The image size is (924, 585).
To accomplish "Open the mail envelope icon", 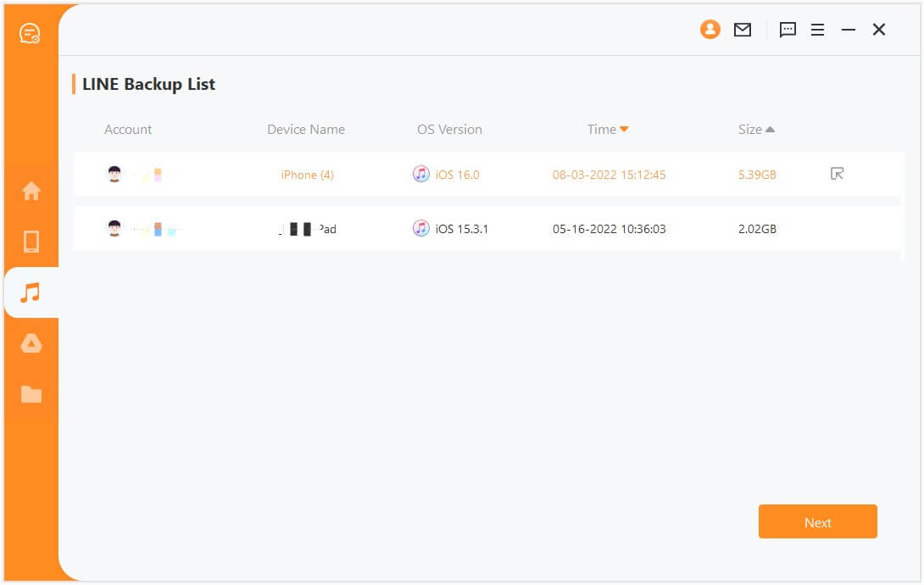I will 743,30.
